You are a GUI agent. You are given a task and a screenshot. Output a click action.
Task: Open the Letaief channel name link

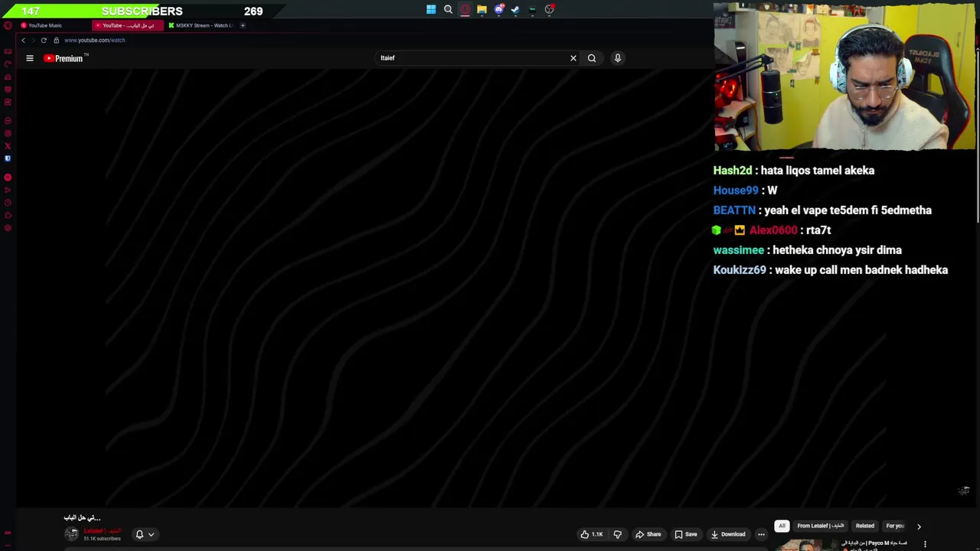pos(102,531)
